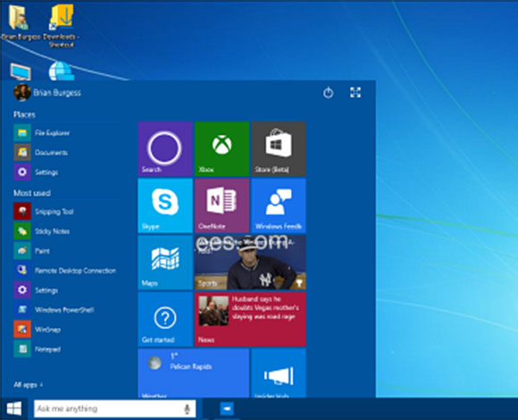This screenshot has height=420, width=518.
Task: Click the Brian Burgess user name text
Action: point(57,93)
